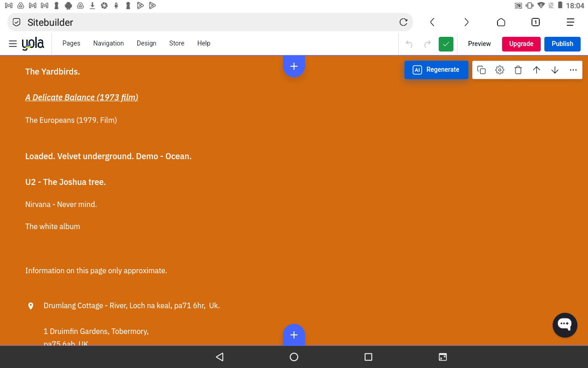Image resolution: width=588 pixels, height=368 pixels.
Task: Open the Pages menu
Action: pyautogui.click(x=71, y=43)
